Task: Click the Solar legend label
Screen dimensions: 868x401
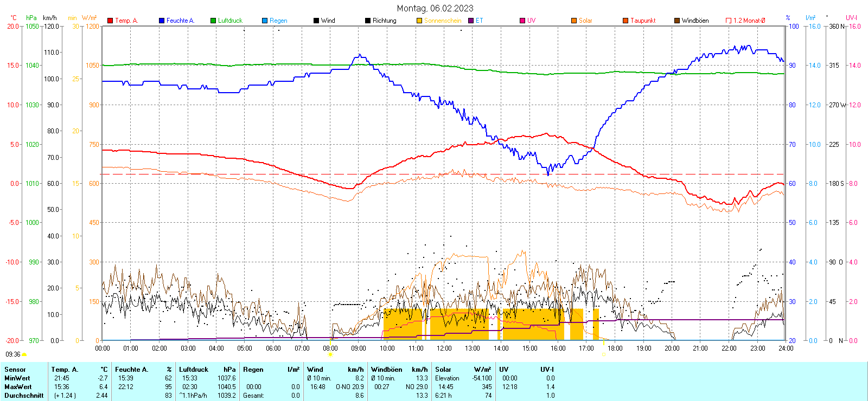Action: (585, 21)
